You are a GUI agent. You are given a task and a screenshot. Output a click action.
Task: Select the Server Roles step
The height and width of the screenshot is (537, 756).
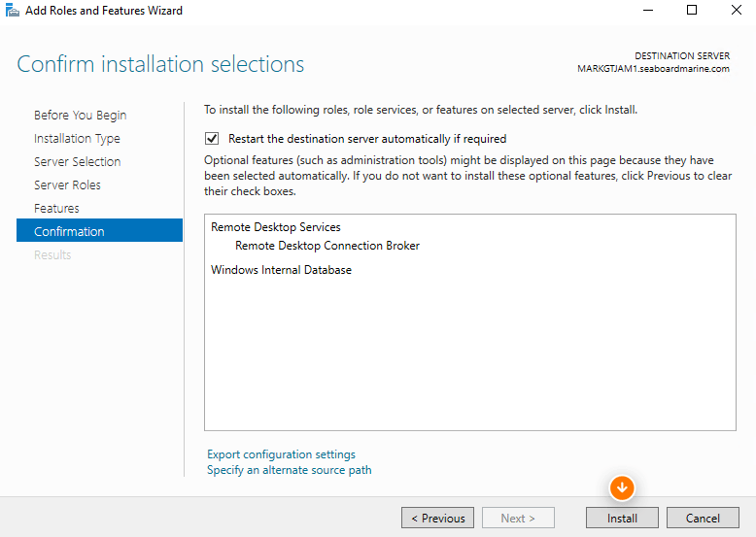click(x=67, y=185)
